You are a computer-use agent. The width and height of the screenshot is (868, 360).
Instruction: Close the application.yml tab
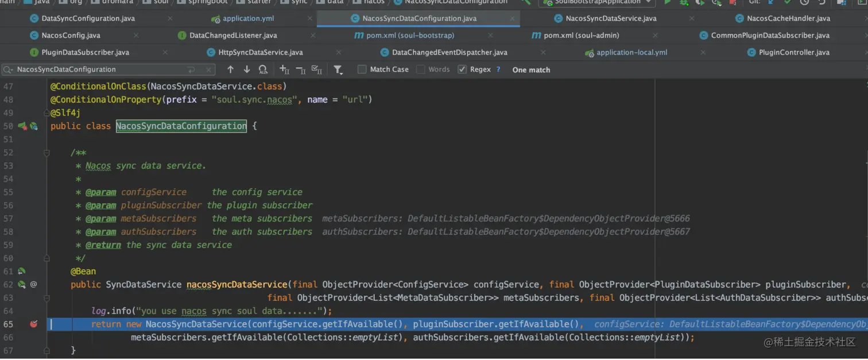pyautogui.click(x=310, y=18)
